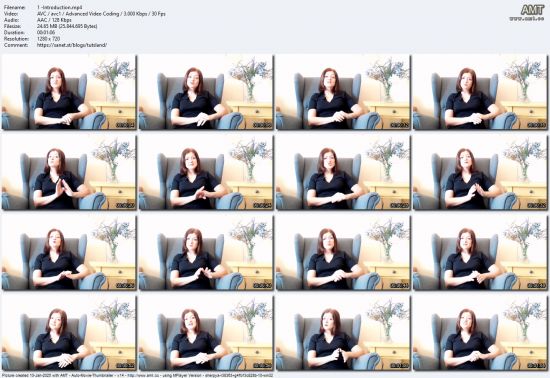Click the Duration value "00:01:06"
The width and height of the screenshot is (550, 378).
[46, 32]
